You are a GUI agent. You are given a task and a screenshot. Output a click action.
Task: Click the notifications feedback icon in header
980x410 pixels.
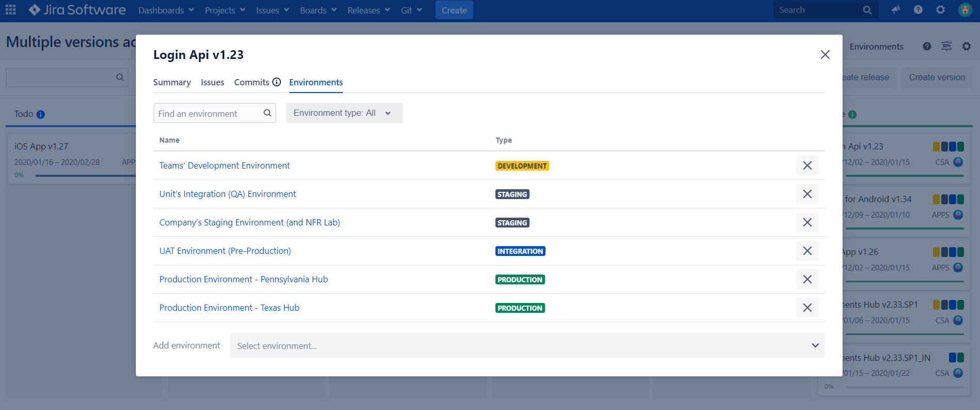896,10
